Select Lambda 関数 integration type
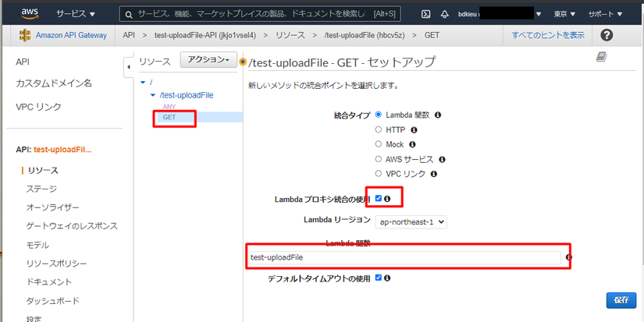 379,115
